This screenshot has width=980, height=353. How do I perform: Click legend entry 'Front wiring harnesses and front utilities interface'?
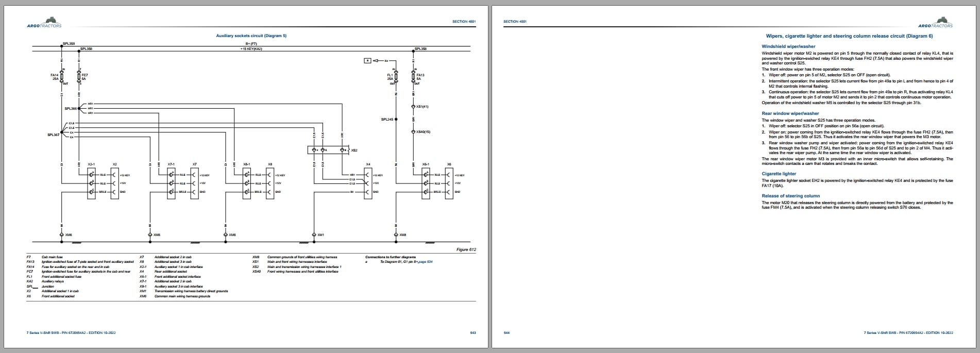pos(303,272)
